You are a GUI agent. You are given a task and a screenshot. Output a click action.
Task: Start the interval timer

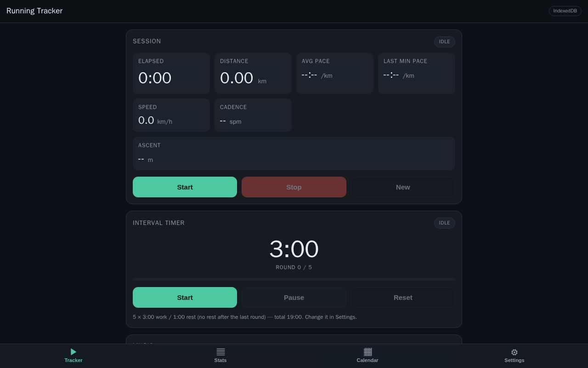coord(185,298)
